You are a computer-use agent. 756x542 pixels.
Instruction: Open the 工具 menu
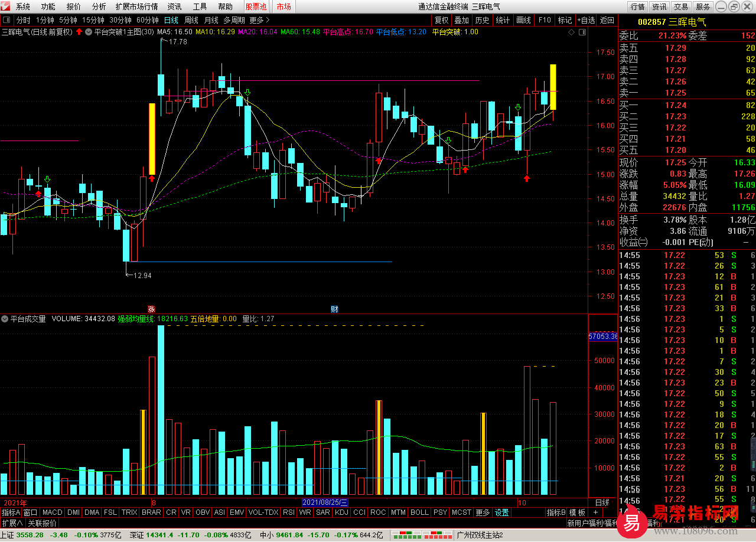click(200, 6)
